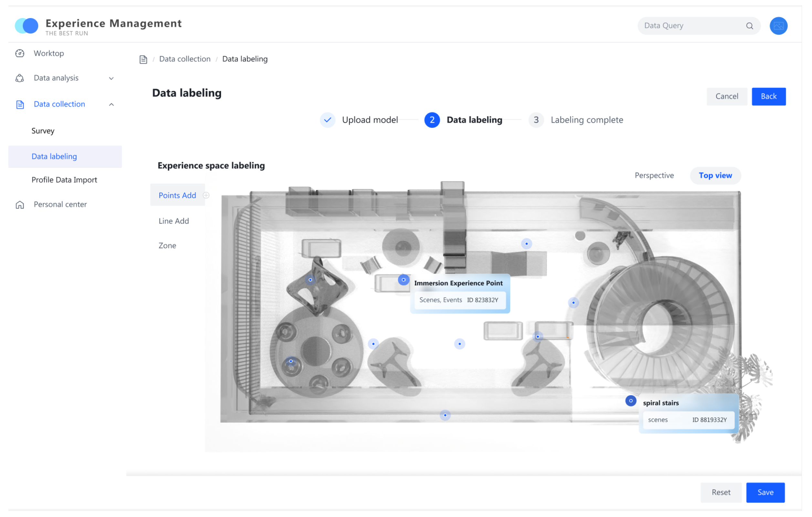Click plus icon beside Points Add
This screenshot has height=517, width=812.
click(x=206, y=195)
